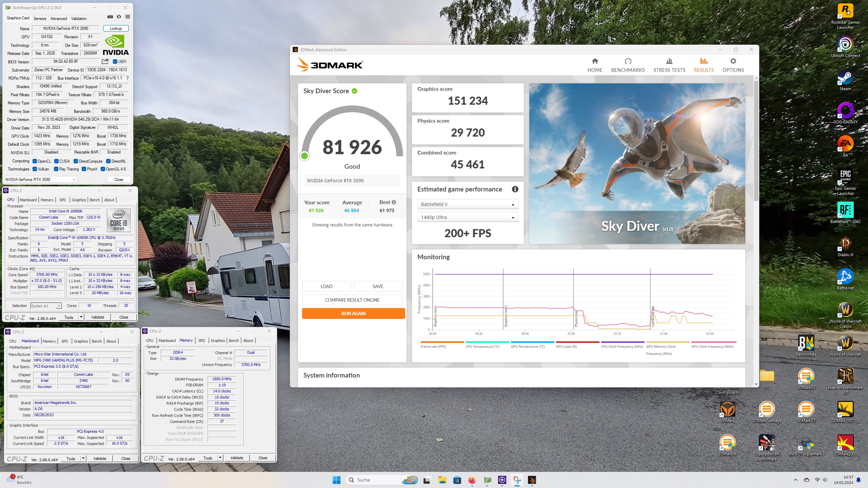Image resolution: width=868 pixels, height=488 pixels.
Task: Open the GPU-Z hamburger menu icon
Action: [127, 17]
